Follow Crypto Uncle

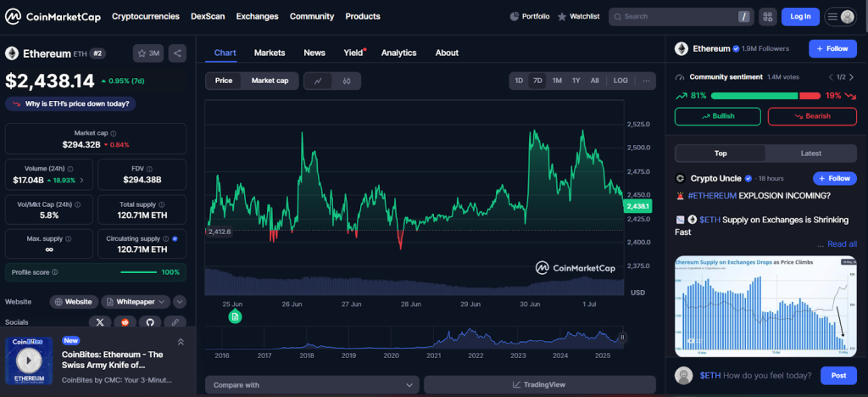(x=835, y=178)
